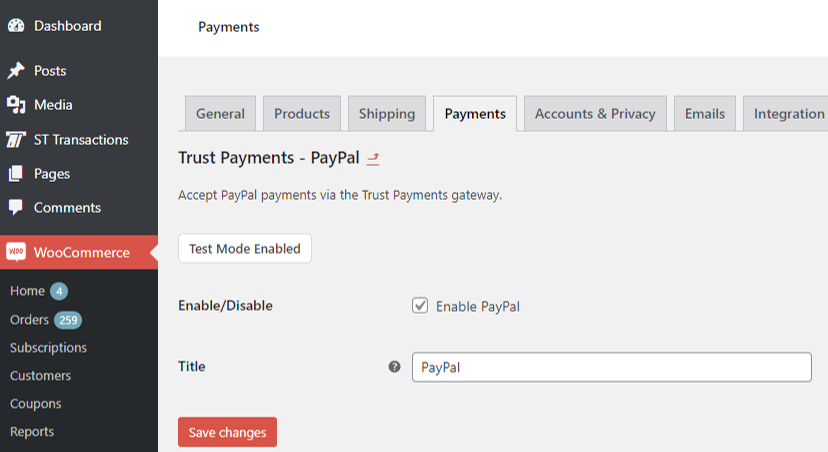
Task: Open the Shipping tab
Action: [387, 114]
